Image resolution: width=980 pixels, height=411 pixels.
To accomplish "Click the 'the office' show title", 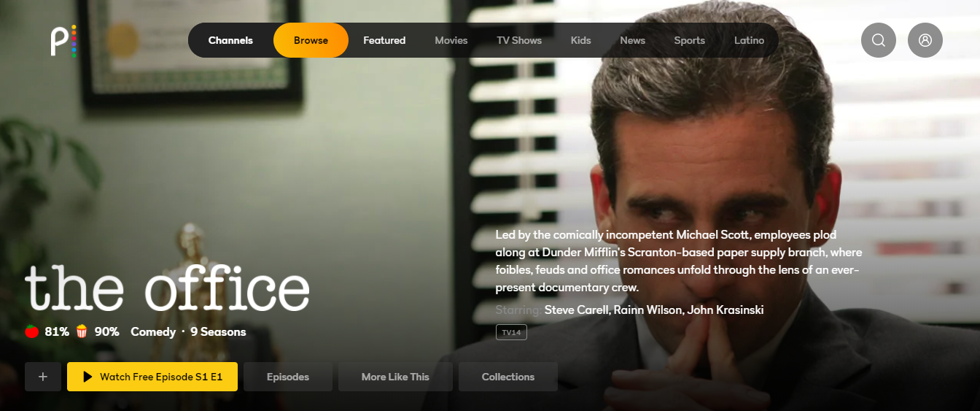I will click(x=168, y=287).
